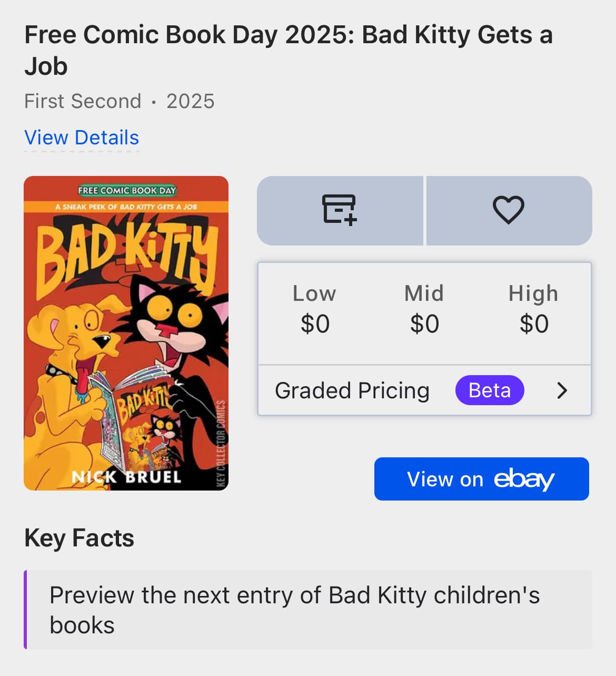Tap the High column header

tap(533, 293)
